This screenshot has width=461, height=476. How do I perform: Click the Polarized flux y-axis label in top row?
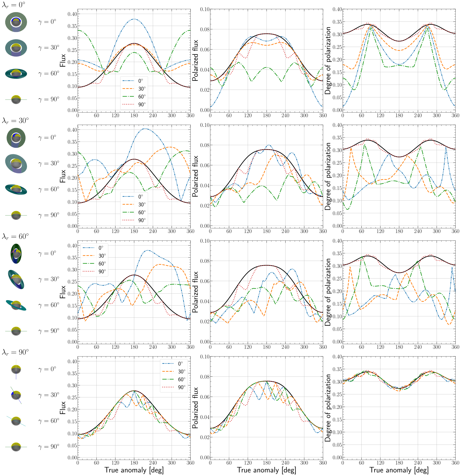click(195, 60)
